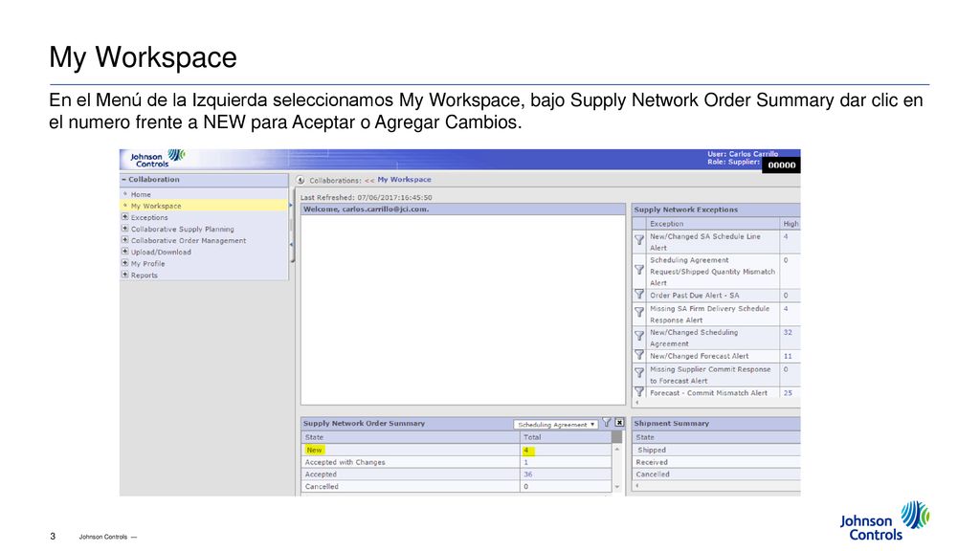
Task: Click the 'High' column header
Action: pyautogui.click(x=791, y=224)
